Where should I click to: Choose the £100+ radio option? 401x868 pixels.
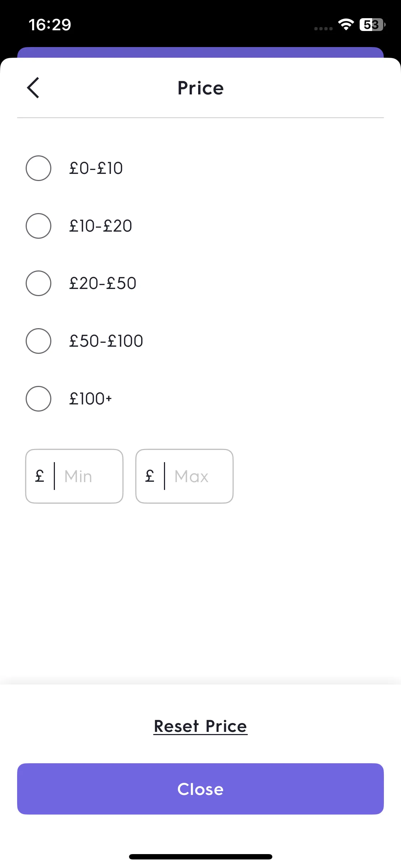tap(38, 399)
